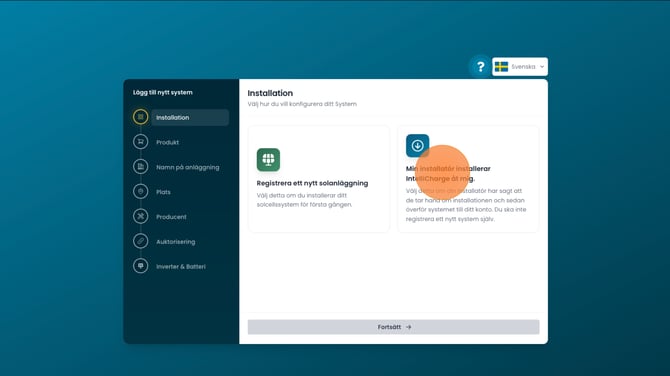Image resolution: width=670 pixels, height=376 pixels.
Task: Choose Registrera ett nytt solanläggning card
Action: click(319, 179)
